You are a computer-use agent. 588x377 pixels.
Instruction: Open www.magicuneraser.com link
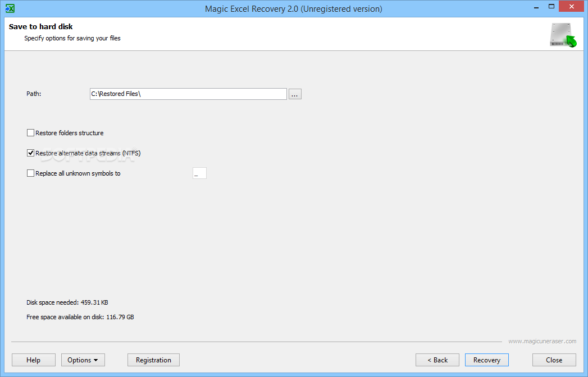click(543, 341)
